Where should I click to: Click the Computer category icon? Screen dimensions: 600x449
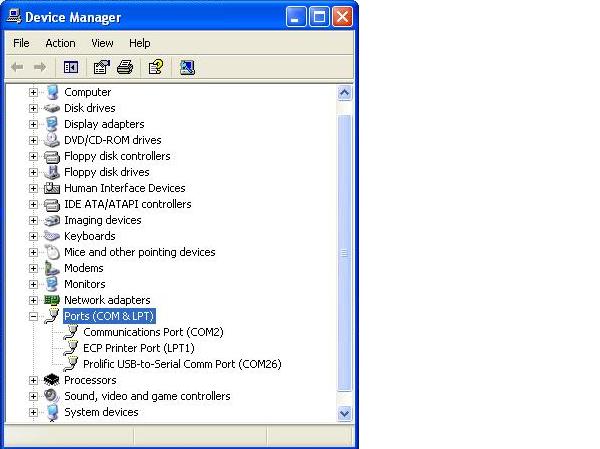click(52, 92)
